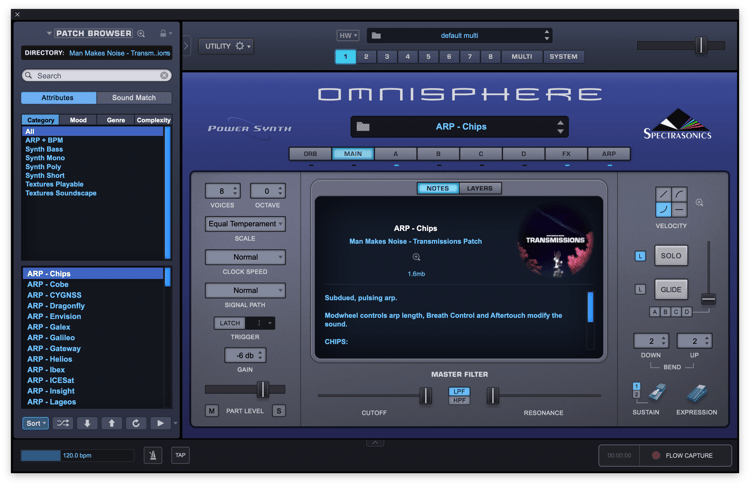Select part 2 button
The height and width of the screenshot is (486, 750).
(366, 56)
